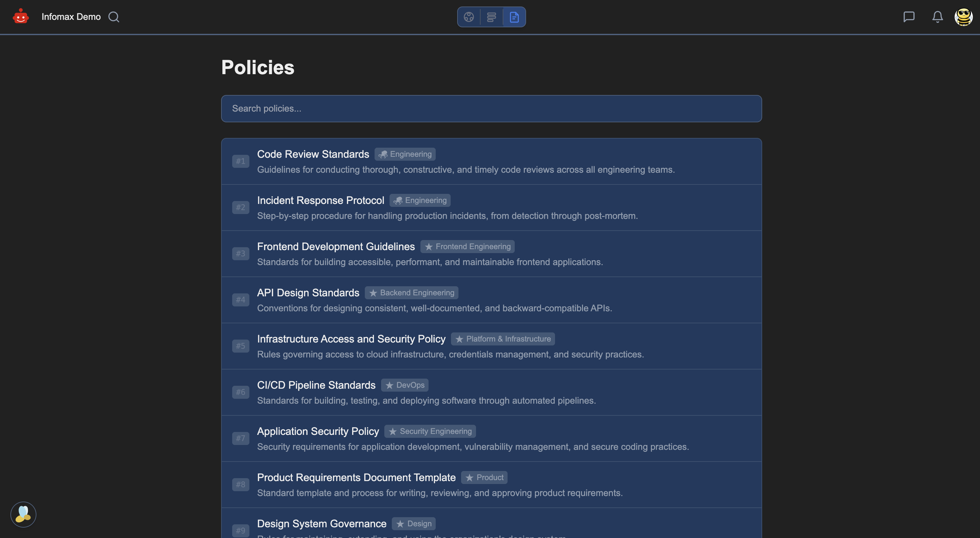Click the Infomax Demo workspace title
This screenshot has height=538, width=980.
click(x=71, y=17)
